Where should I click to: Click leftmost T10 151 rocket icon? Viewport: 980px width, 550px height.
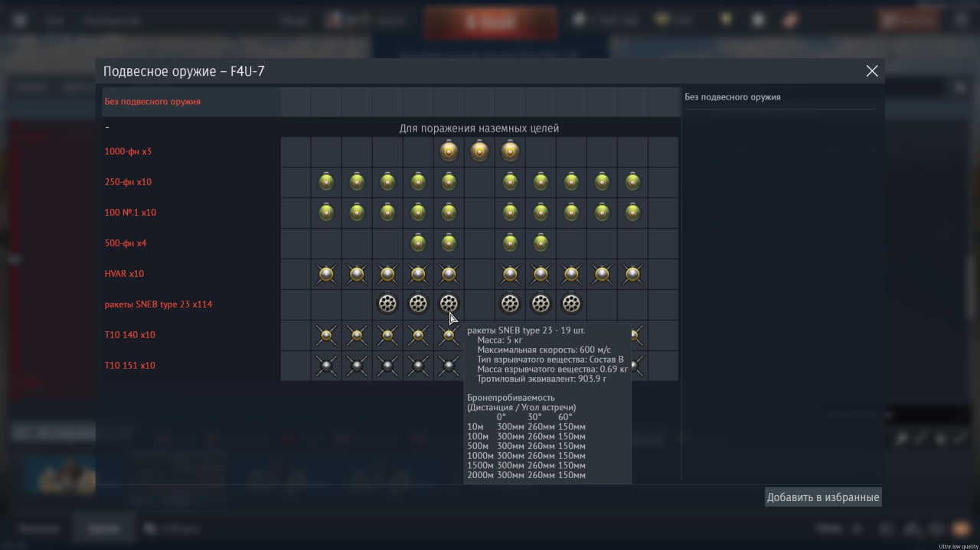coord(326,366)
